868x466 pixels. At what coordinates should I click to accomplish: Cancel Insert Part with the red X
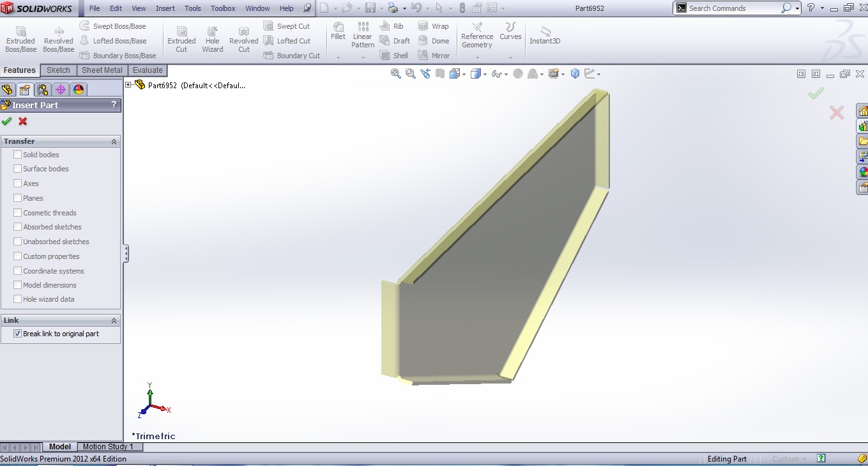tap(22, 121)
